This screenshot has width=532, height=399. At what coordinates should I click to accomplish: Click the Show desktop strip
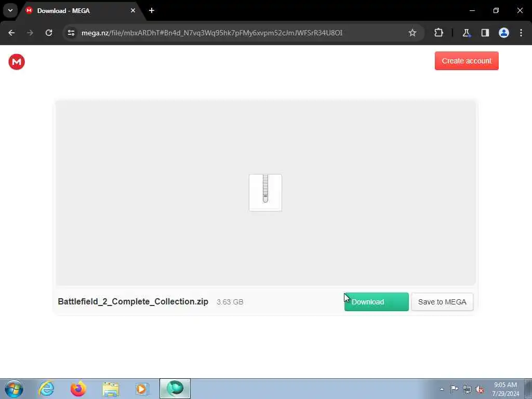pos(528,389)
